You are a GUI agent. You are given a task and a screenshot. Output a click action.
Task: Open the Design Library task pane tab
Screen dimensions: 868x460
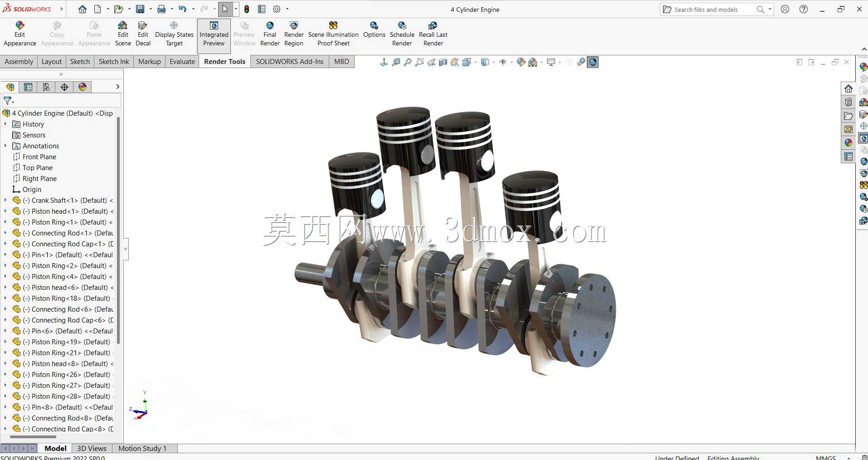(848, 102)
